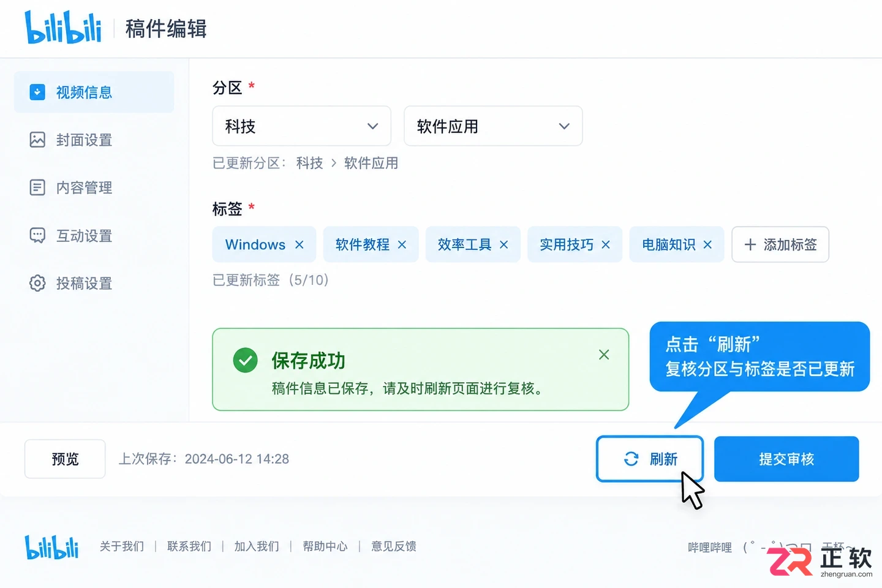Click the chevron arrow of 软件应用 dropdown
The image size is (882, 588).
(564, 126)
